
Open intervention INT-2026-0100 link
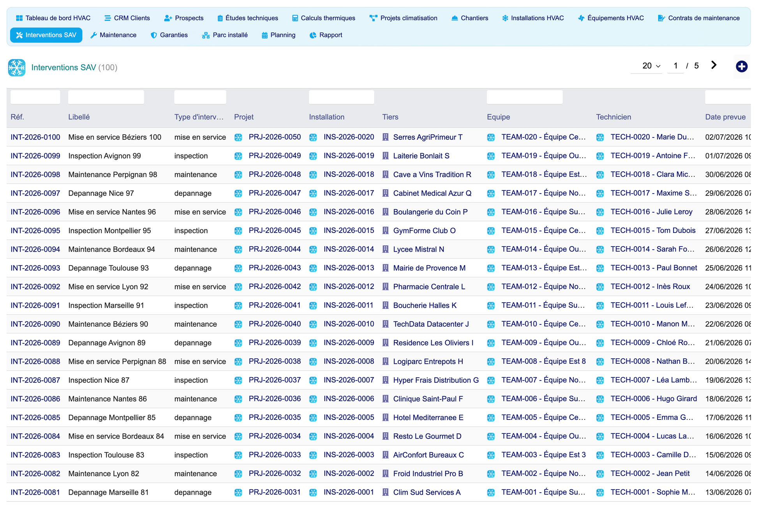tap(35, 137)
